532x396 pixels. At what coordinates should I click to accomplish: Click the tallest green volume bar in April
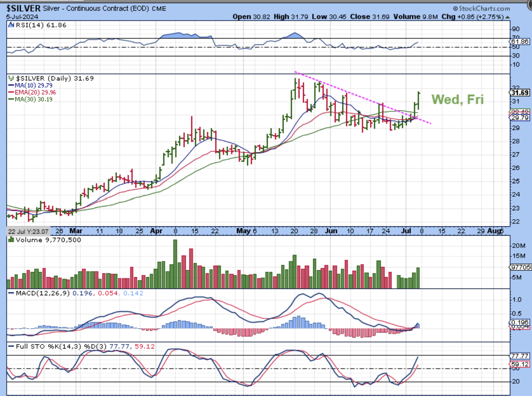click(175, 264)
